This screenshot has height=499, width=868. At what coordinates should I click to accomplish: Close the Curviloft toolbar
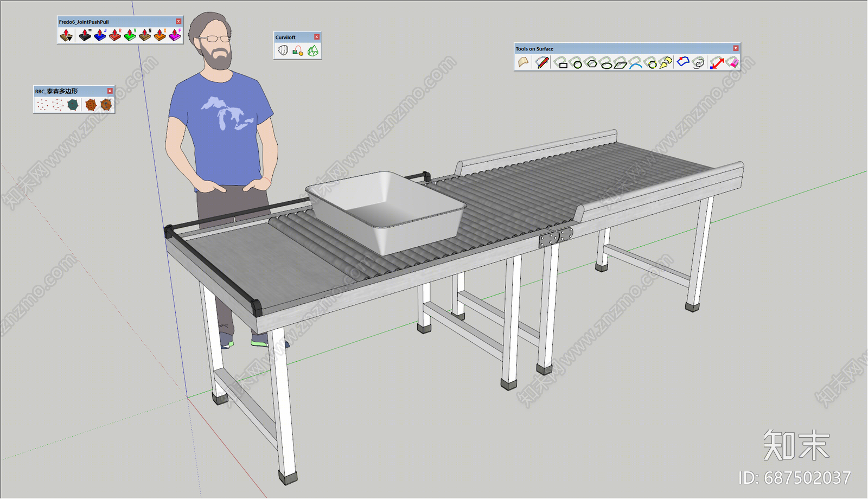pyautogui.click(x=317, y=37)
